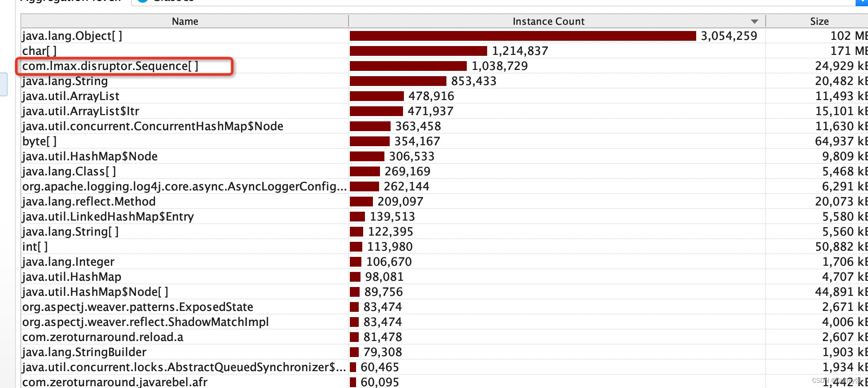The image size is (868, 388).
Task: Click size value 15,101 kB
Action: pos(841,111)
